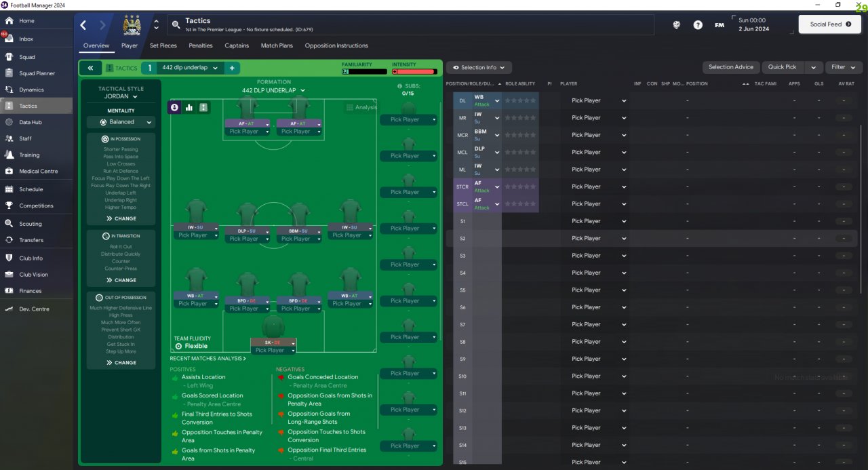Open the 442 dlp underlap tactic dropdown
Viewport: 868px width, 470px height.
tap(189, 68)
